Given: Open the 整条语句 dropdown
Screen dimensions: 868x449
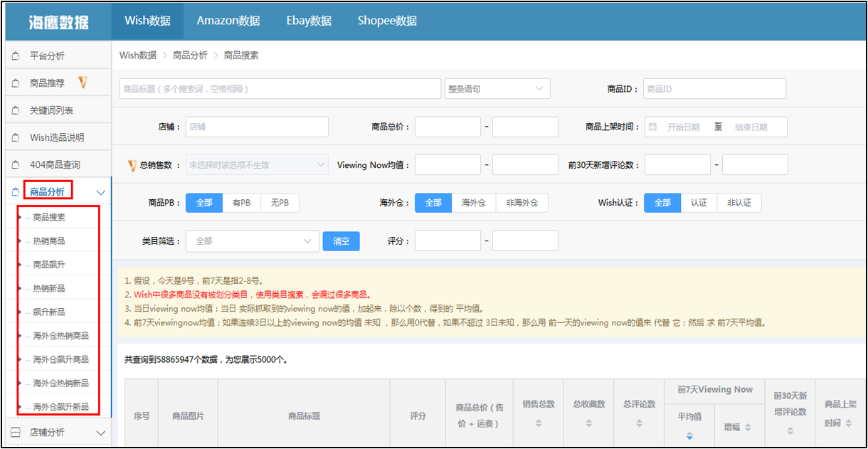Looking at the screenshot, I should pyautogui.click(x=497, y=89).
